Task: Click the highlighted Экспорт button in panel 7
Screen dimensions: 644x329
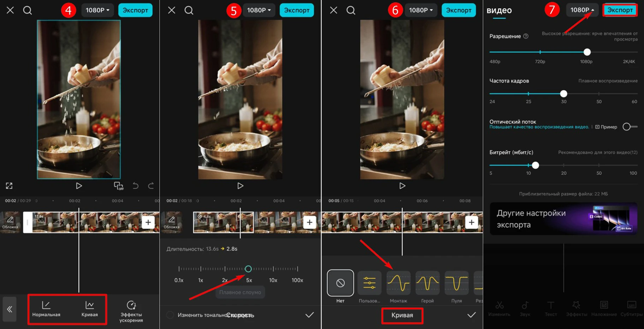Action: [620, 10]
